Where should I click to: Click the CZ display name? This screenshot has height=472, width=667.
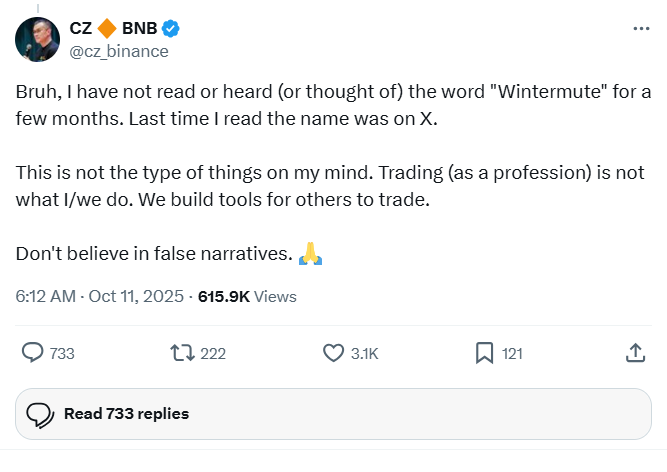(x=81, y=29)
